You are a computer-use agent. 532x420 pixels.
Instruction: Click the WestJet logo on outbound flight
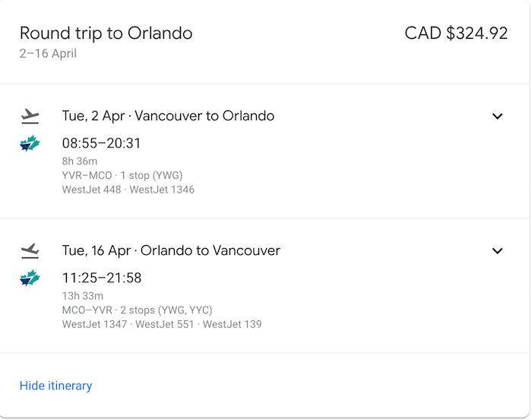[x=30, y=143]
